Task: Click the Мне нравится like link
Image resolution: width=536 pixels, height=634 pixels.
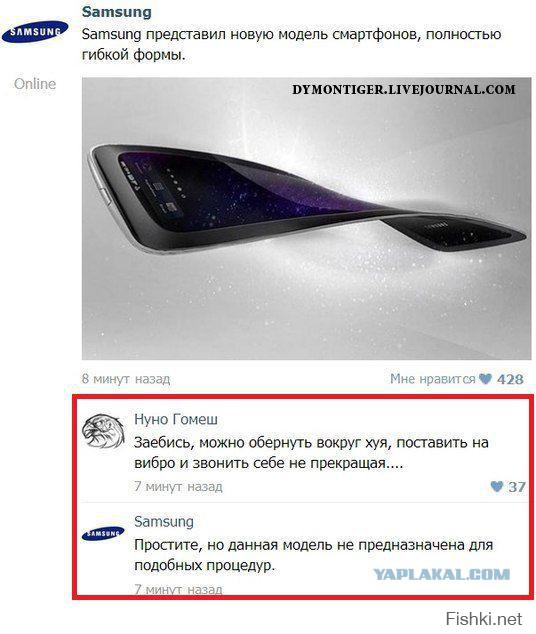Action: tap(433, 378)
